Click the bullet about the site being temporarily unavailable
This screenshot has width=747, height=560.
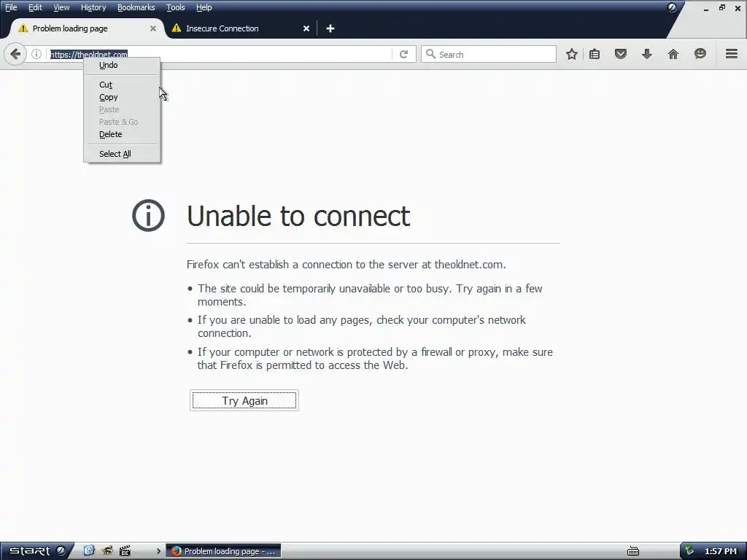click(x=370, y=295)
